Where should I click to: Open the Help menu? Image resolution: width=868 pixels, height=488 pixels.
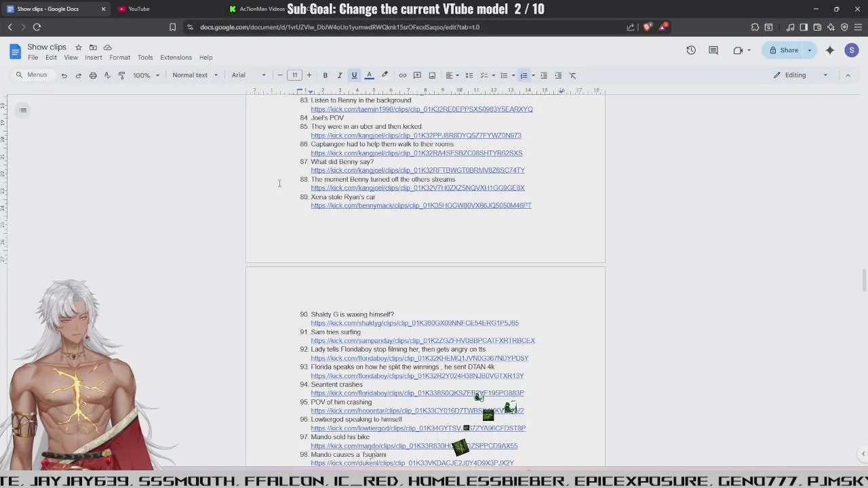205,58
